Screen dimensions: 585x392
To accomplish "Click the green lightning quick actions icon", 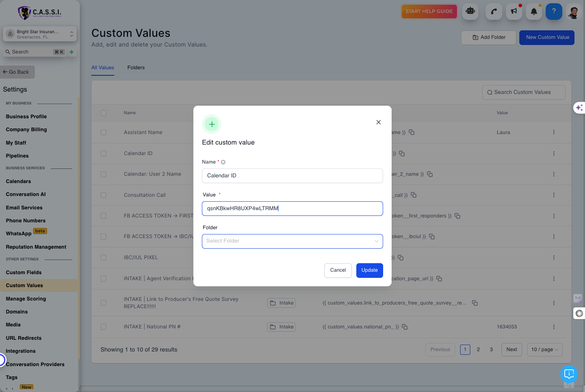I will (72, 52).
